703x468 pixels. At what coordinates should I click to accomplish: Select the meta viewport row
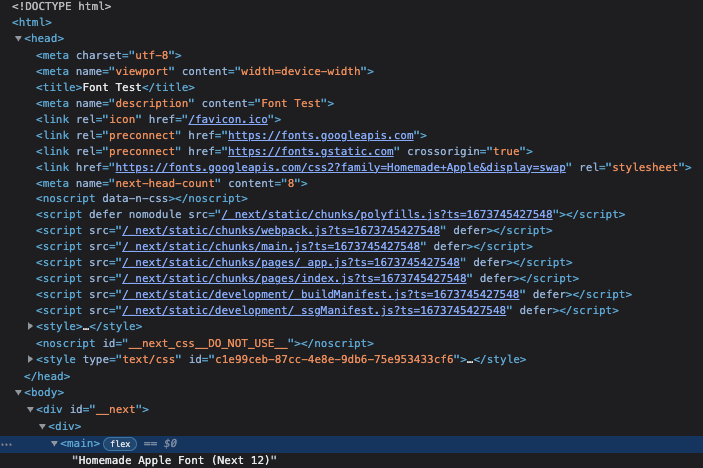pyautogui.click(x=205, y=71)
